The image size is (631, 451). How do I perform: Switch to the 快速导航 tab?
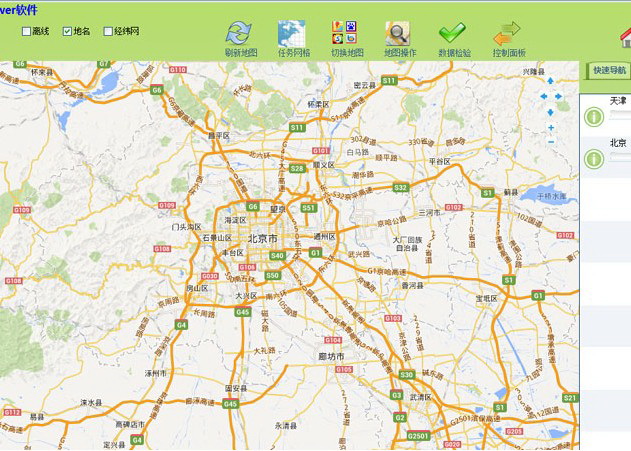pyautogui.click(x=609, y=70)
